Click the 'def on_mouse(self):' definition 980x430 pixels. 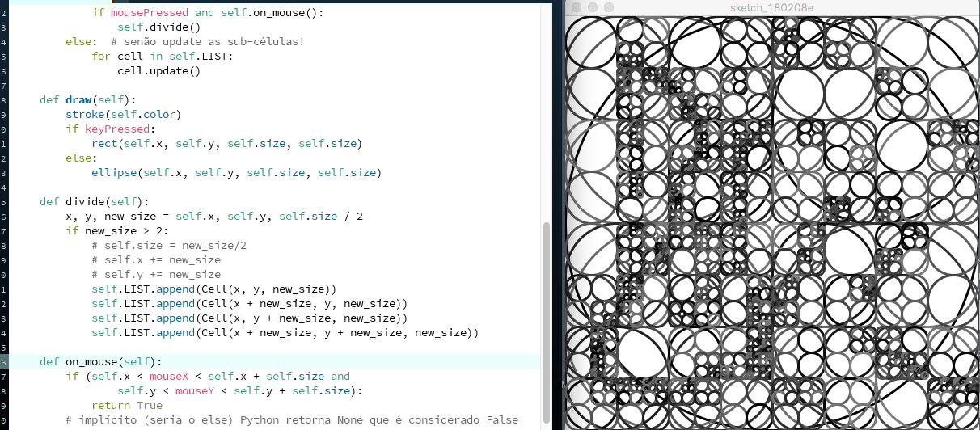point(101,361)
